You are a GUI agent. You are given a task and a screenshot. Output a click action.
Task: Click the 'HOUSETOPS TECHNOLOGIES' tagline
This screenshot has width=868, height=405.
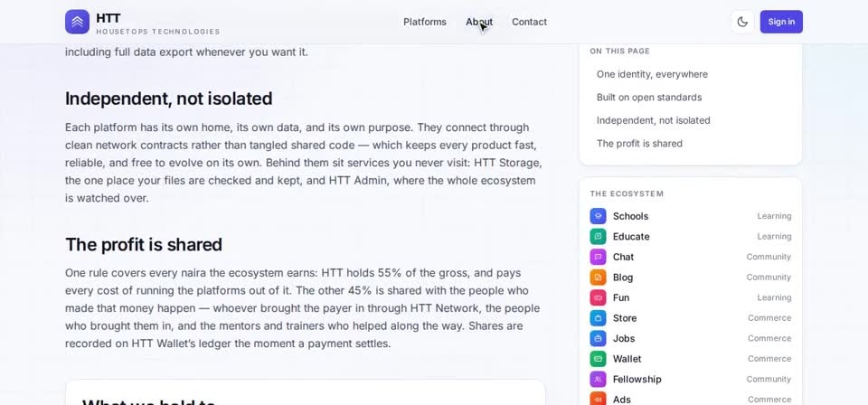(x=157, y=32)
